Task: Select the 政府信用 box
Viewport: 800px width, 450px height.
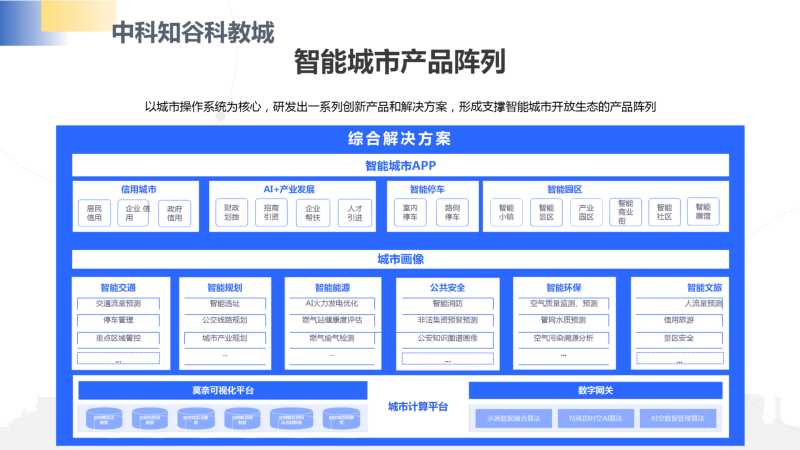Action: point(174,213)
